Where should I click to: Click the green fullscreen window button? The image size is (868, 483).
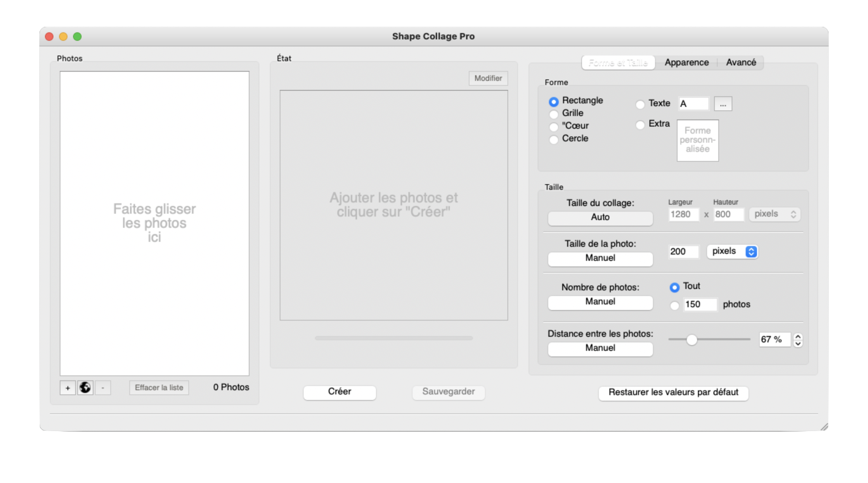[77, 37]
